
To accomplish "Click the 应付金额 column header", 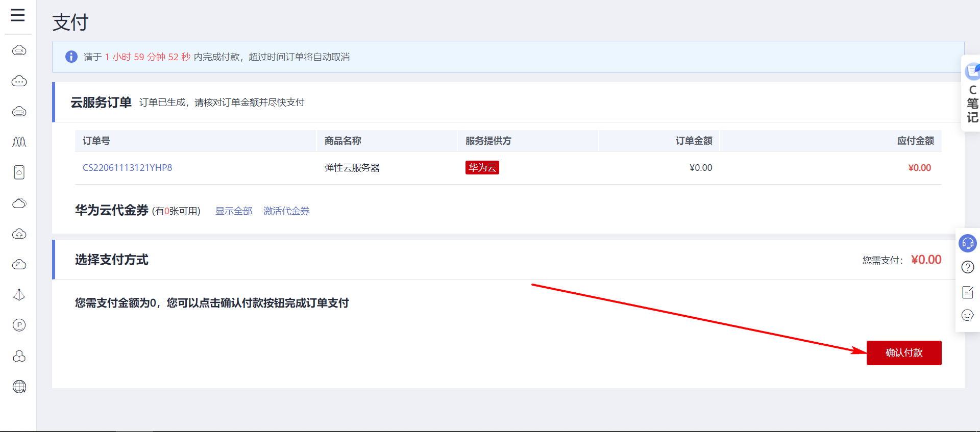I will point(915,141).
